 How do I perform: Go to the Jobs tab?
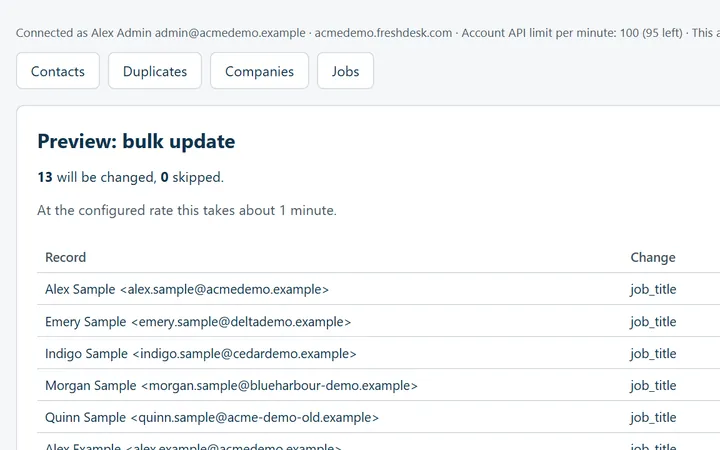(x=345, y=71)
